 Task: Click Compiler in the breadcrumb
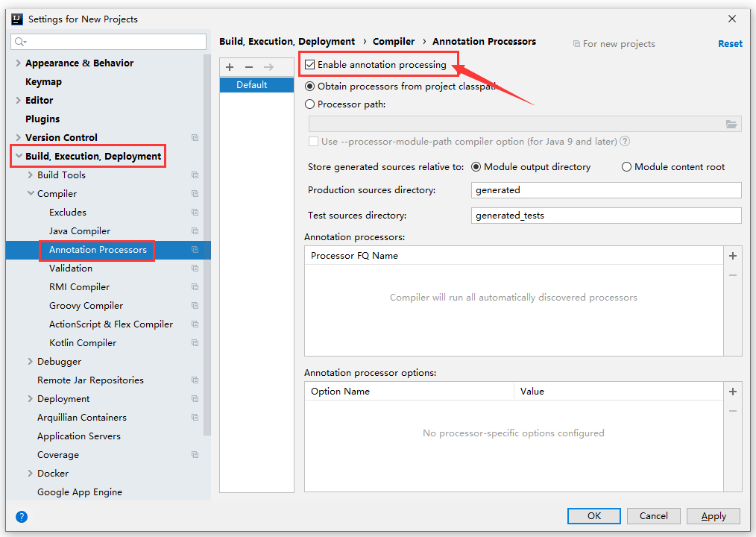coord(394,42)
